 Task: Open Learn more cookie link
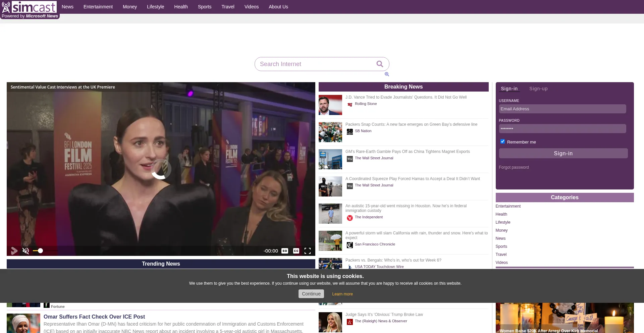342,294
